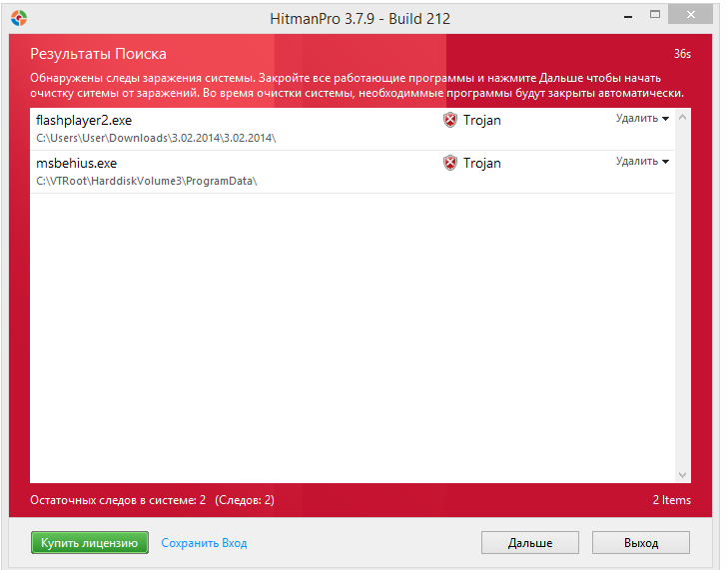The width and height of the screenshot is (728, 570).
Task: Click the Trojan label of flashplayer2.exe
Action: click(x=482, y=120)
